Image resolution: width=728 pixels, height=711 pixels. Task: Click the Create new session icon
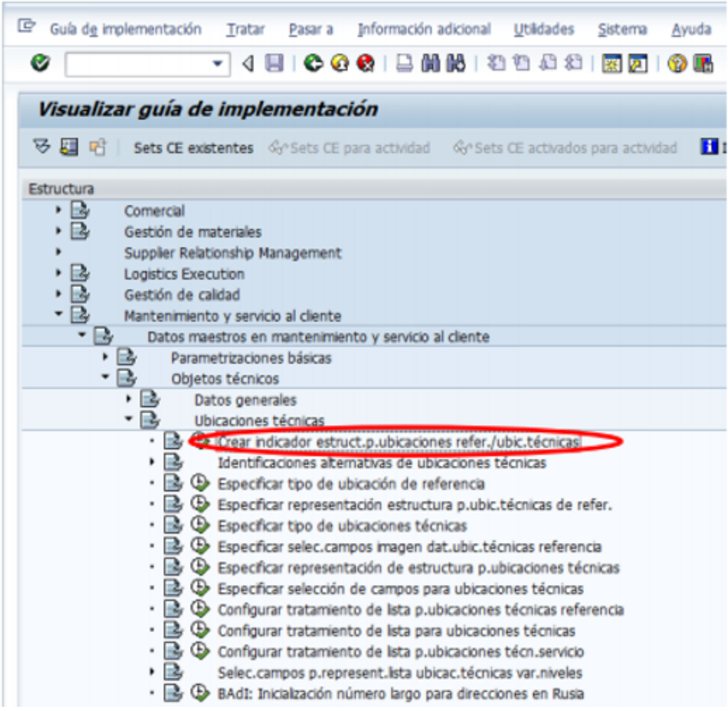point(612,64)
